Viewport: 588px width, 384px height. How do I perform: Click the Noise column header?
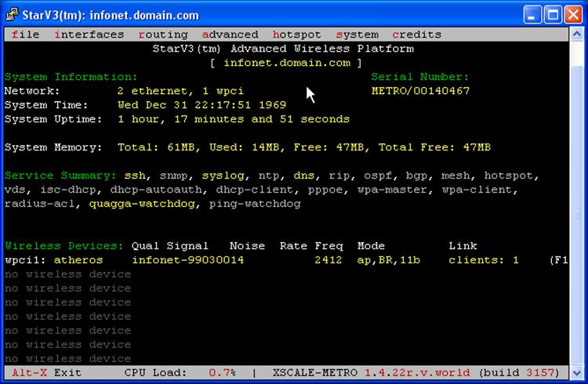248,246
